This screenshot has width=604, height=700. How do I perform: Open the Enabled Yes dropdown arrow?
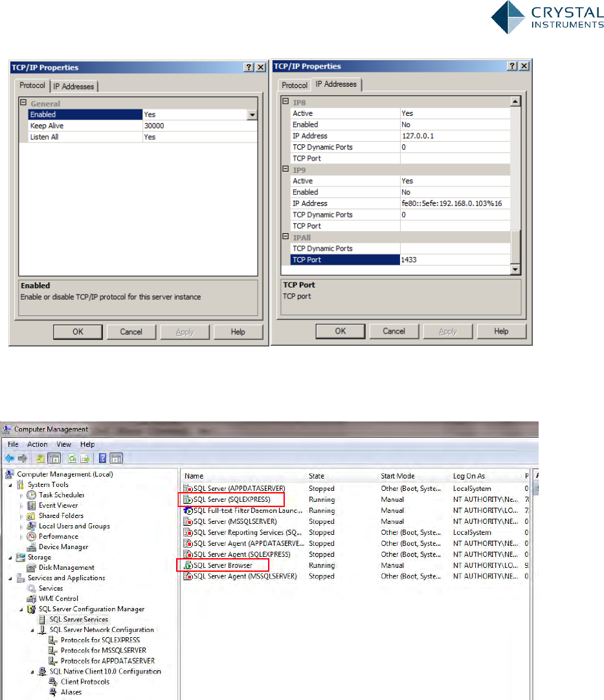(252, 115)
